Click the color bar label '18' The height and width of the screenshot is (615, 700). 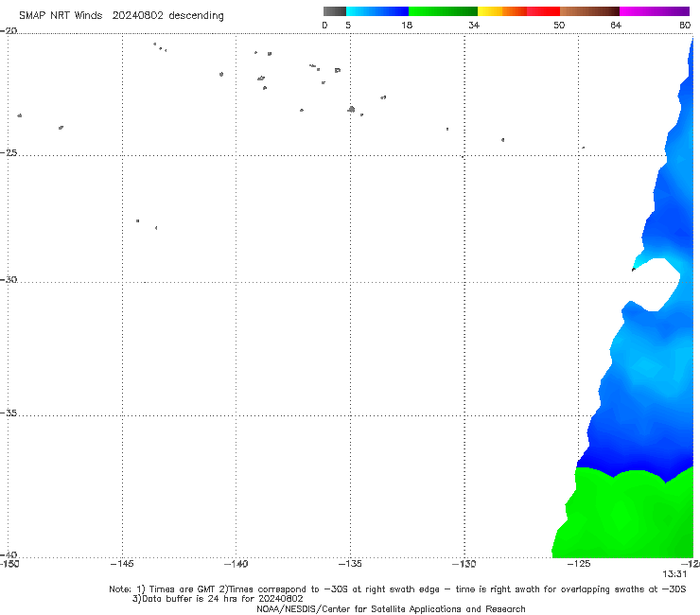point(407,25)
